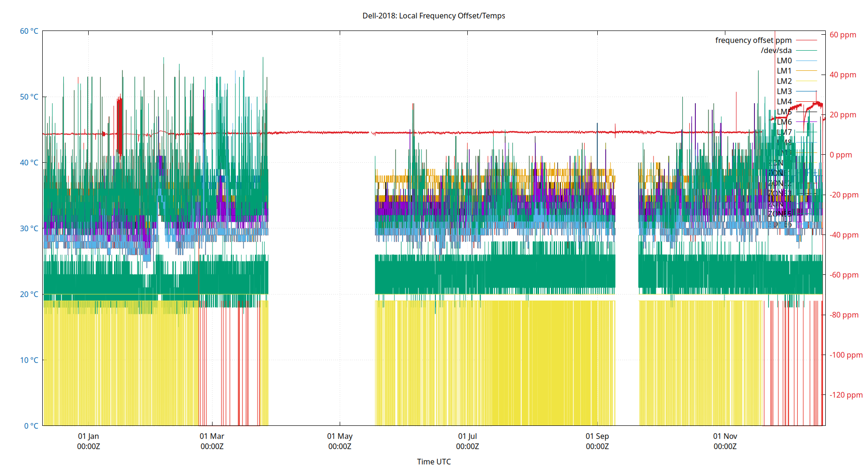The width and height of the screenshot is (868, 469).
Task: Click the Time UTC axis label
Action: click(x=434, y=461)
